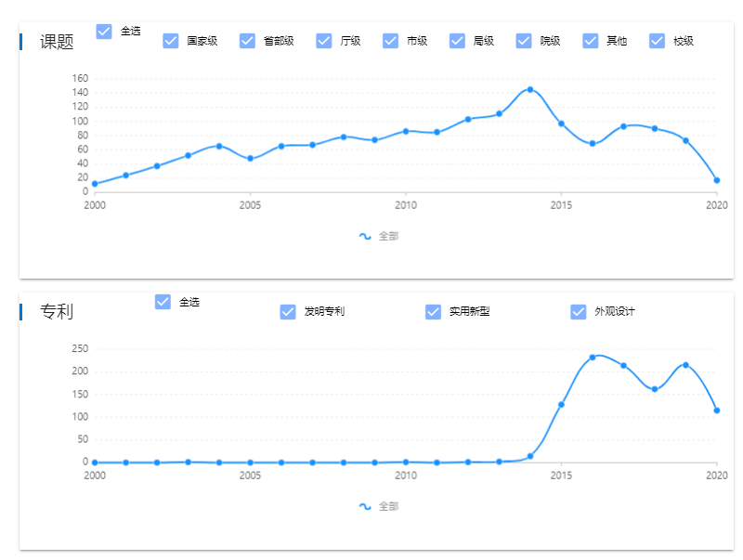Screen dimensions: 743x560
Task: Click the 2015 data point in 专利 chart
Action: coord(561,405)
